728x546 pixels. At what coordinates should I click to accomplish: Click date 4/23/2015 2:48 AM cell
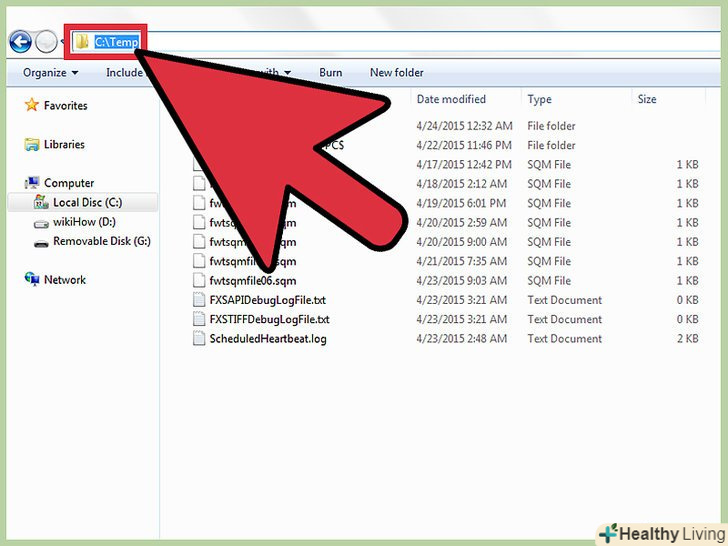tap(462, 339)
